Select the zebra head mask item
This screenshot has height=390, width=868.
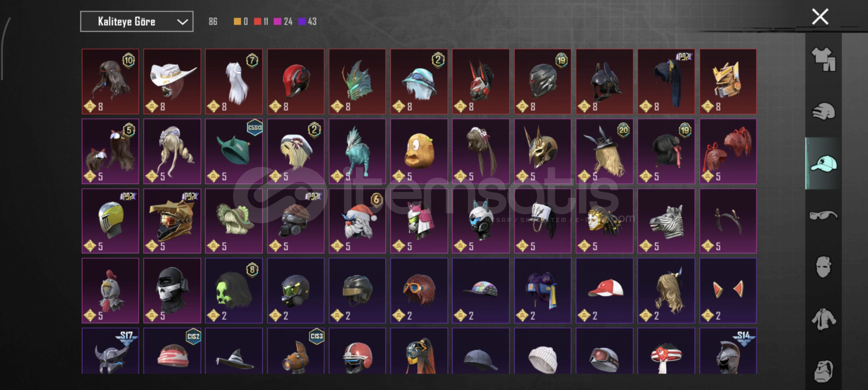(666, 221)
